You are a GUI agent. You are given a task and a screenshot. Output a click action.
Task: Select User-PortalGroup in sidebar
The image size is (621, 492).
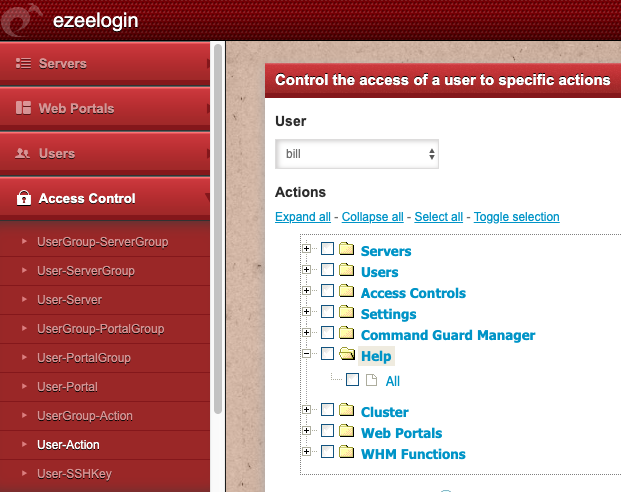tap(105, 358)
